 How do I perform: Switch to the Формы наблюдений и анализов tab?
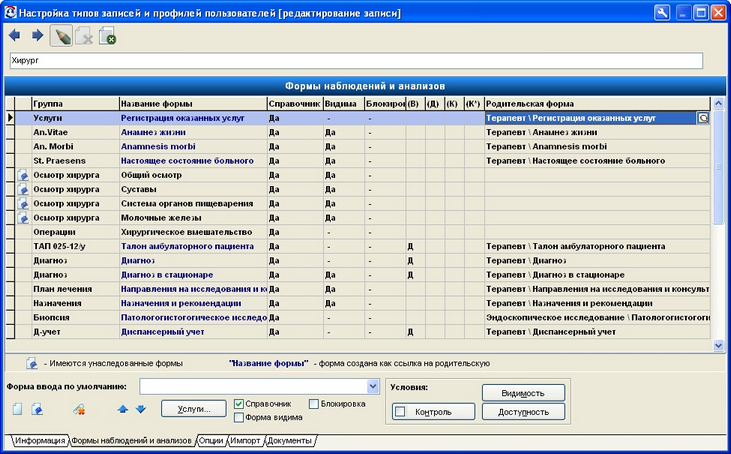point(131,440)
